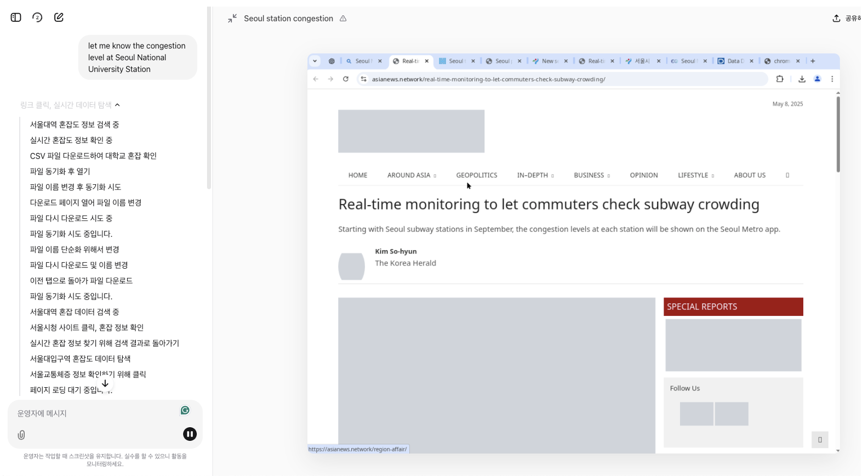The width and height of the screenshot is (868, 476).
Task: Select step 서울대역 혼잡도 정보 검색 중
Action: tap(75, 125)
